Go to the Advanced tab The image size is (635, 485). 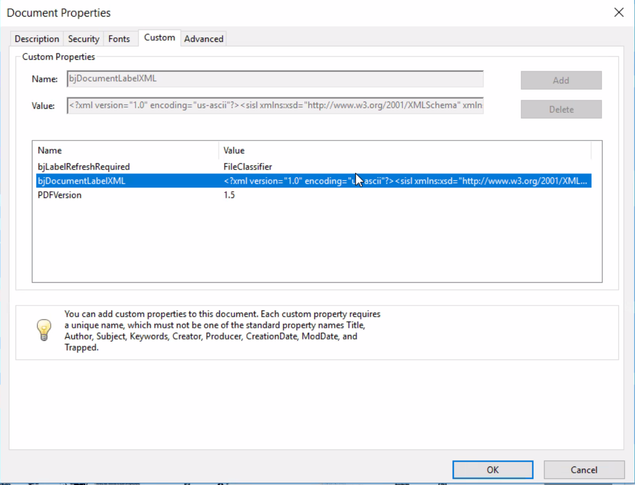click(x=204, y=39)
